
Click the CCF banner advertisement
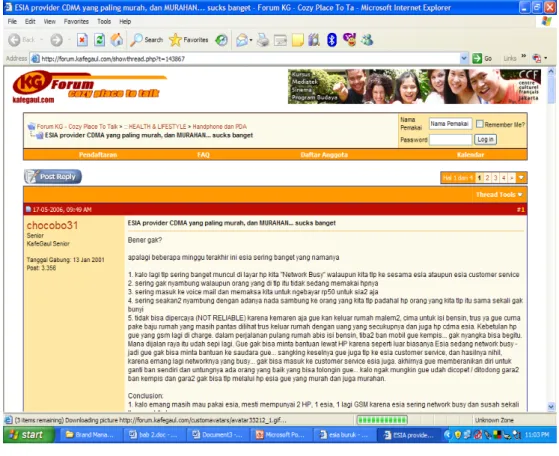pyautogui.click(x=414, y=86)
